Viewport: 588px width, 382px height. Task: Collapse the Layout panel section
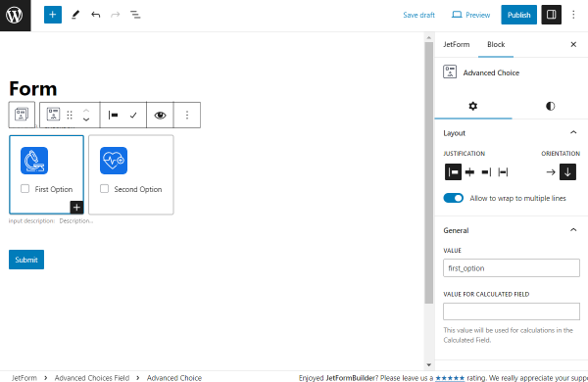coord(573,132)
